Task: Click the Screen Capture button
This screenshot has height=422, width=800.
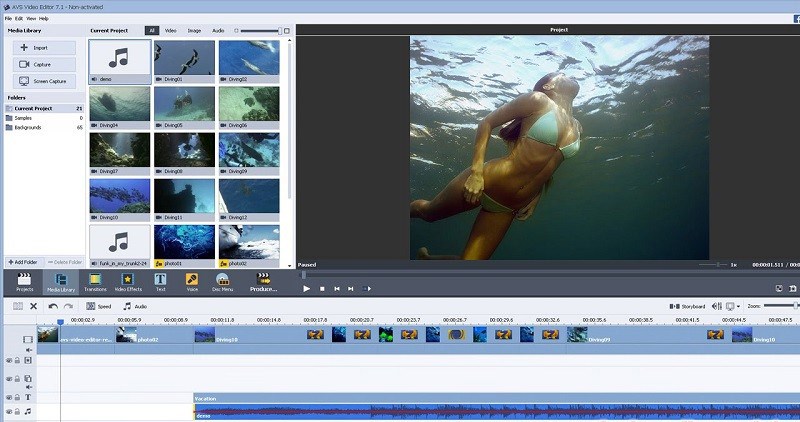Action: 44,81
